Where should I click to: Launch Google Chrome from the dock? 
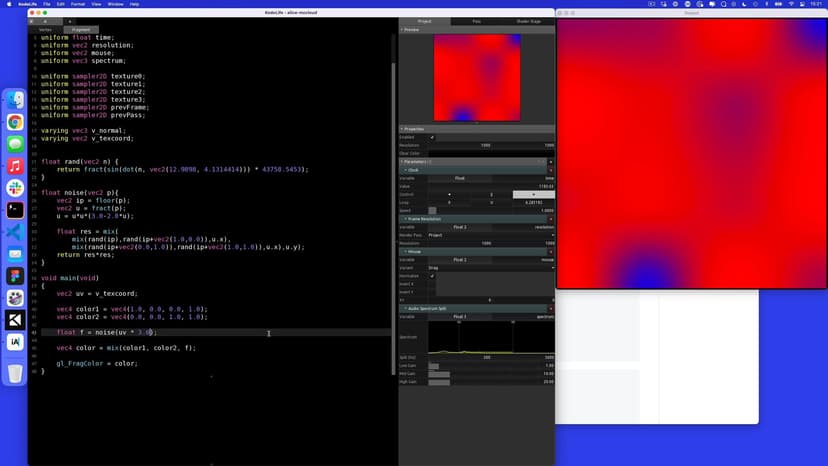pyautogui.click(x=15, y=122)
